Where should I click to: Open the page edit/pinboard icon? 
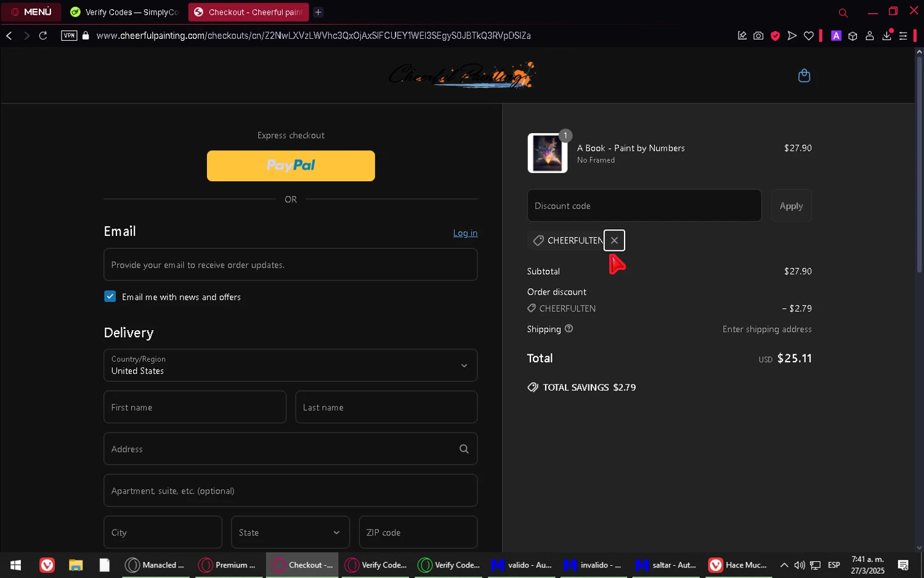click(x=742, y=36)
